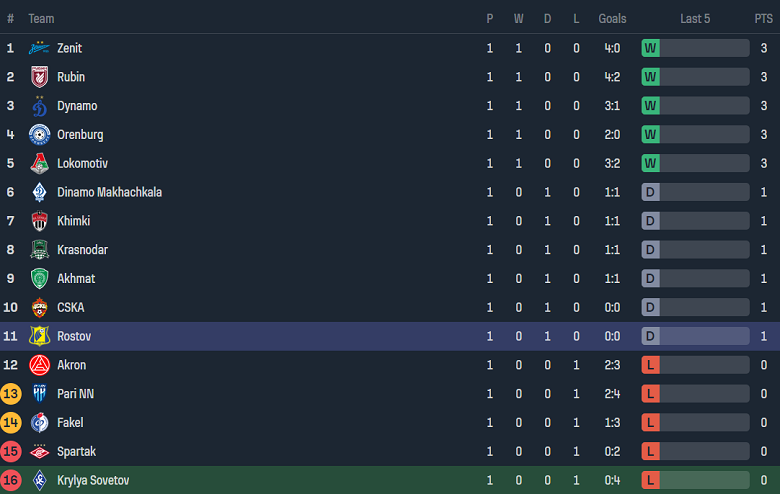Click the Rostov club badge
The height and width of the screenshot is (494, 780).
40,337
